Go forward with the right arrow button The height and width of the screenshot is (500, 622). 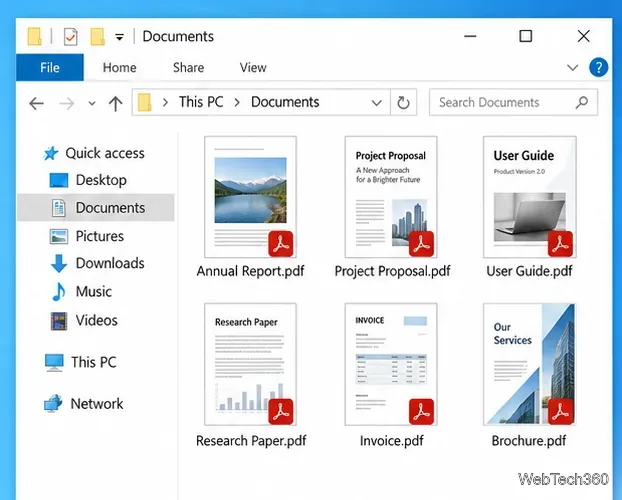pyautogui.click(x=67, y=104)
